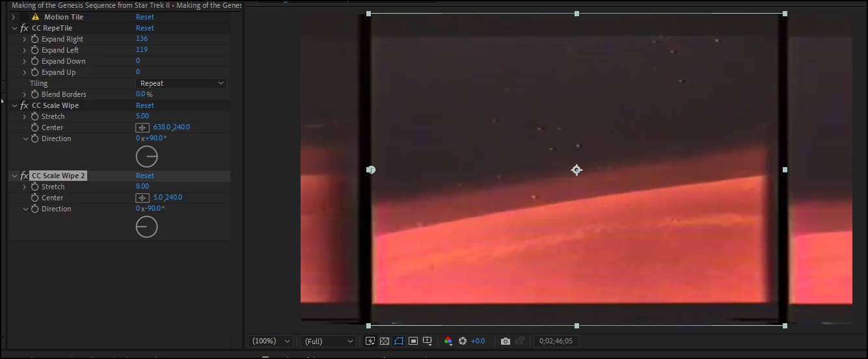Click the top-center layer bounding handle

[576, 14]
